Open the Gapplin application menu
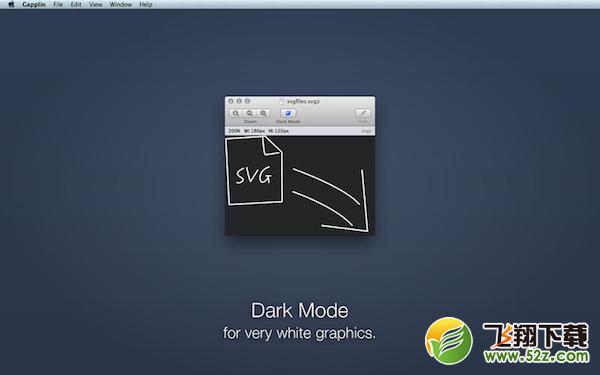 click(x=34, y=5)
